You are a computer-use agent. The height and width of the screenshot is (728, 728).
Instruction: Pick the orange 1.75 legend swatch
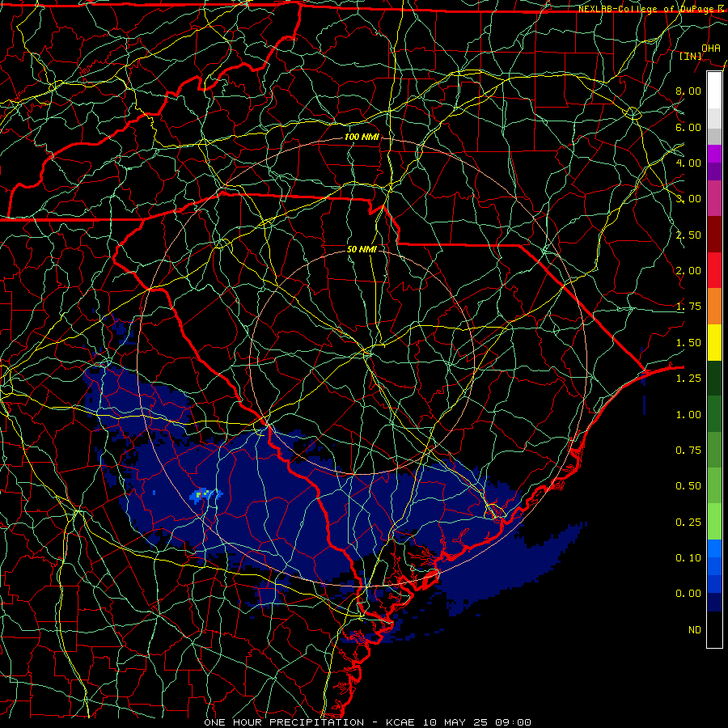tap(714, 306)
